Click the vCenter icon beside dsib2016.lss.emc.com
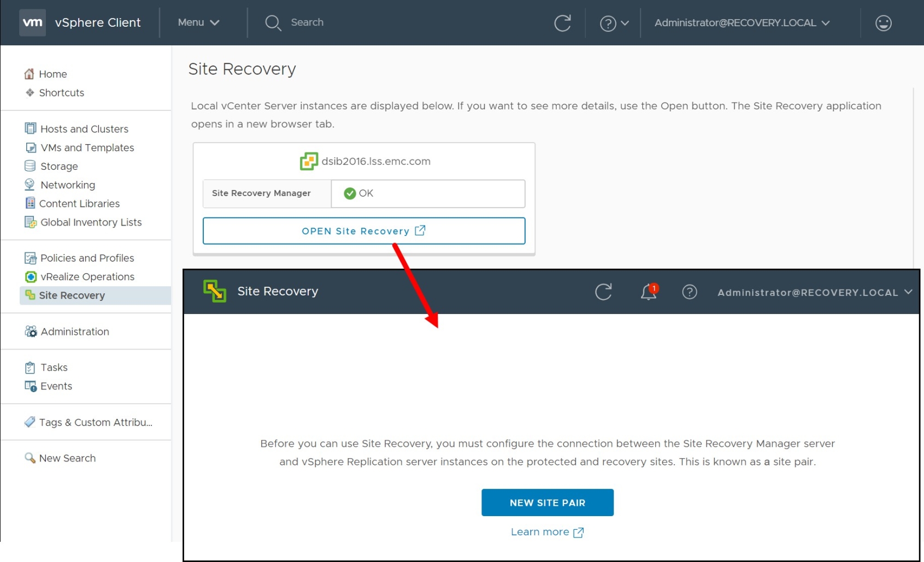Viewport: 924px width, 562px height. (x=309, y=161)
